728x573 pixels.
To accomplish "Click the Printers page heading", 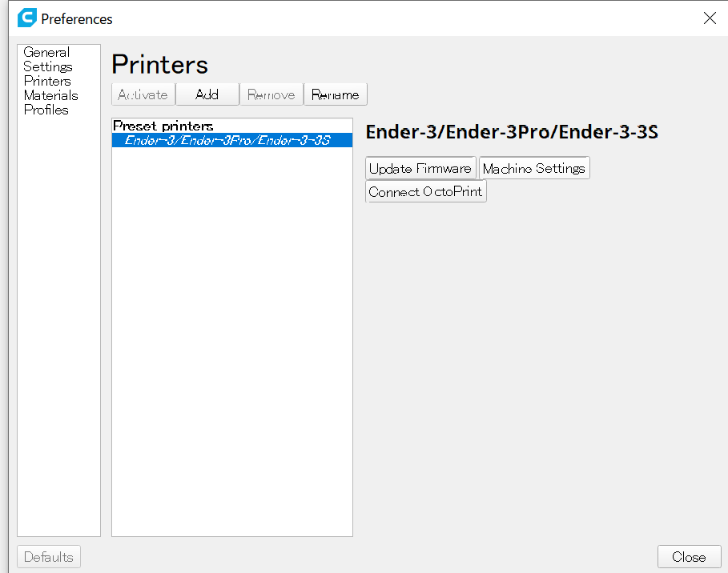I will pyautogui.click(x=159, y=64).
